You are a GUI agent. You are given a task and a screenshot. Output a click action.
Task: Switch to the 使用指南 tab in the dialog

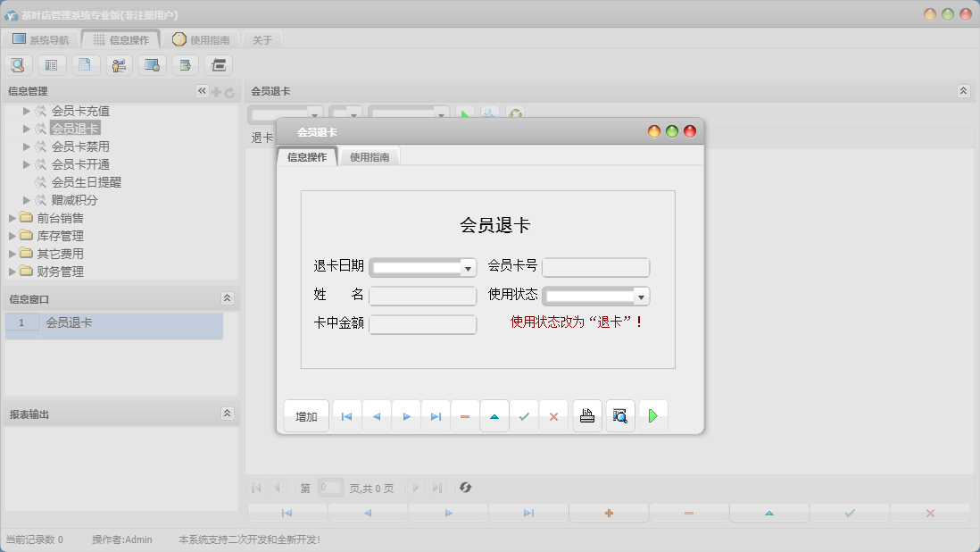[369, 155]
